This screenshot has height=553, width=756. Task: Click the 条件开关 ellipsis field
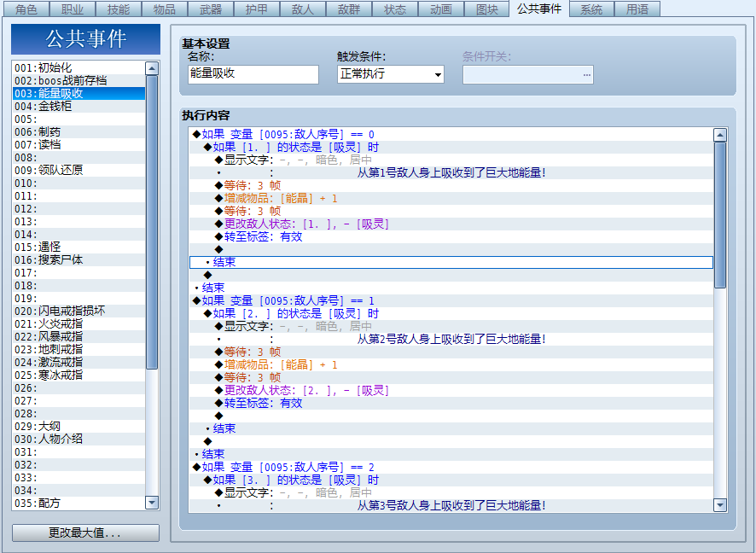(x=528, y=74)
